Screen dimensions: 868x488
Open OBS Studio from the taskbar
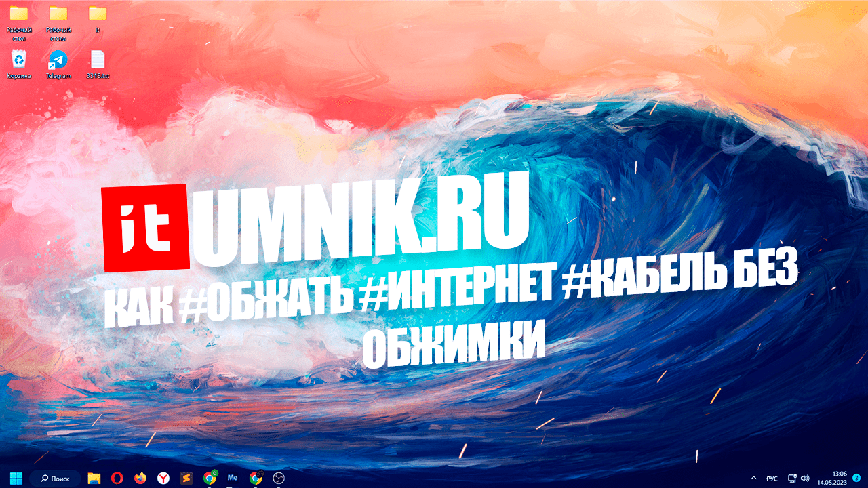279,478
